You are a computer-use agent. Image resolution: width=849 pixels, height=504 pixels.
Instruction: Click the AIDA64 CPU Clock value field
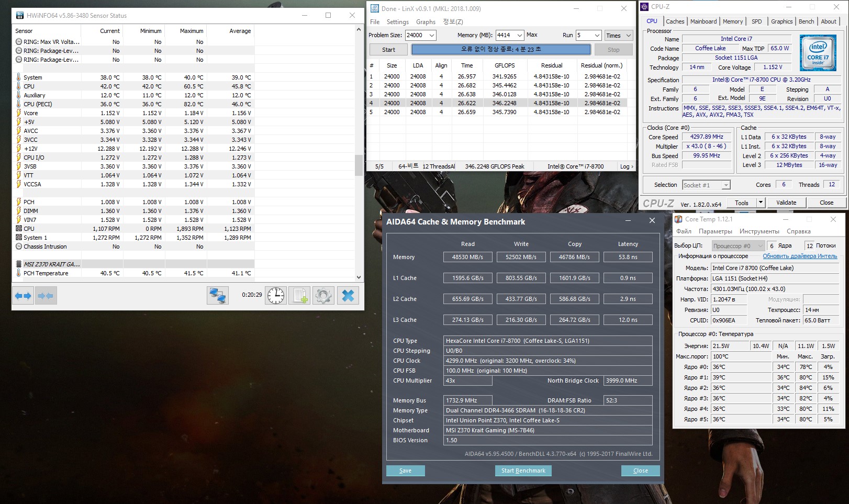548,361
